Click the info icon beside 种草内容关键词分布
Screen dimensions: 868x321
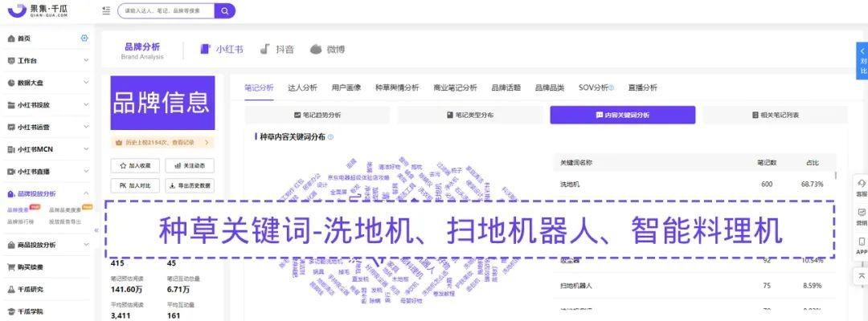click(330, 137)
